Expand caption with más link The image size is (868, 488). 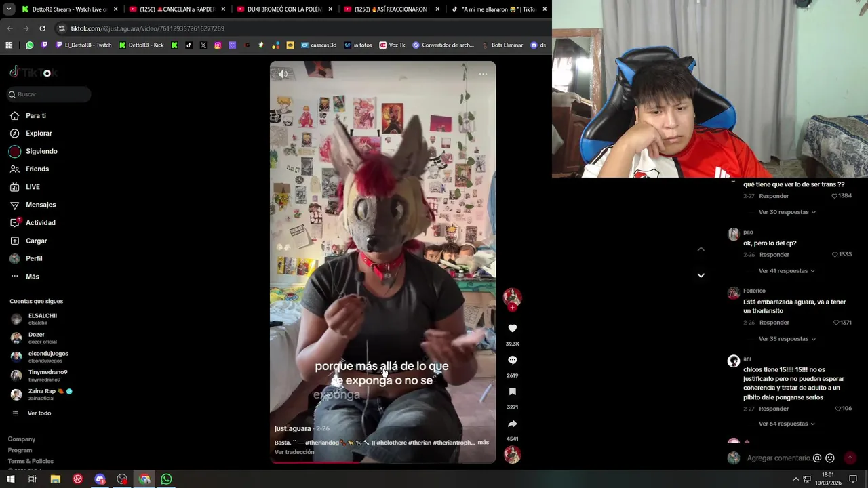[483, 443]
